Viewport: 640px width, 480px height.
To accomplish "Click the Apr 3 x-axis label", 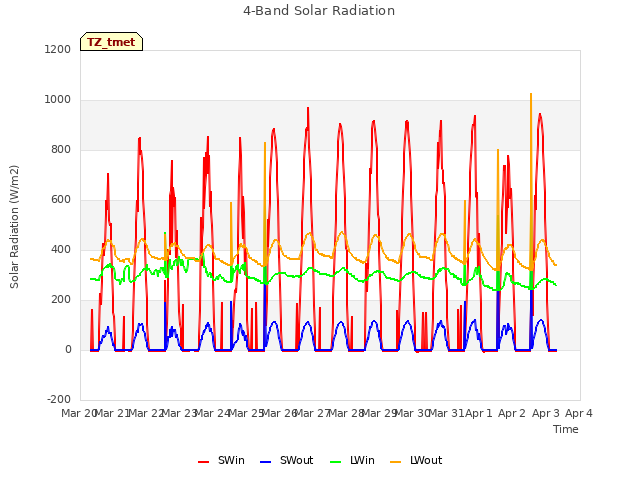I will pos(546,413).
